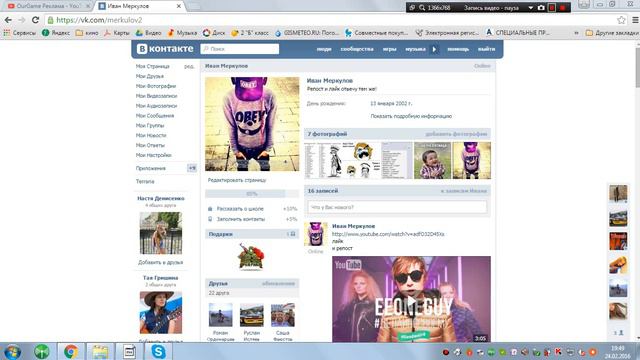The height and width of the screenshot is (360, 640).
Task: Open the помощь header menu item
Action: tap(458, 49)
